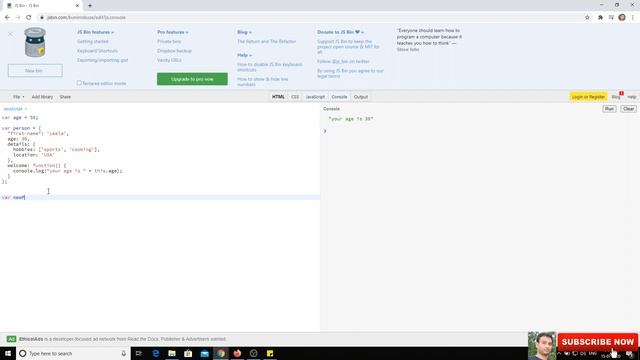Bookmark this page with the star icon
640x360 pixels.
point(587,18)
